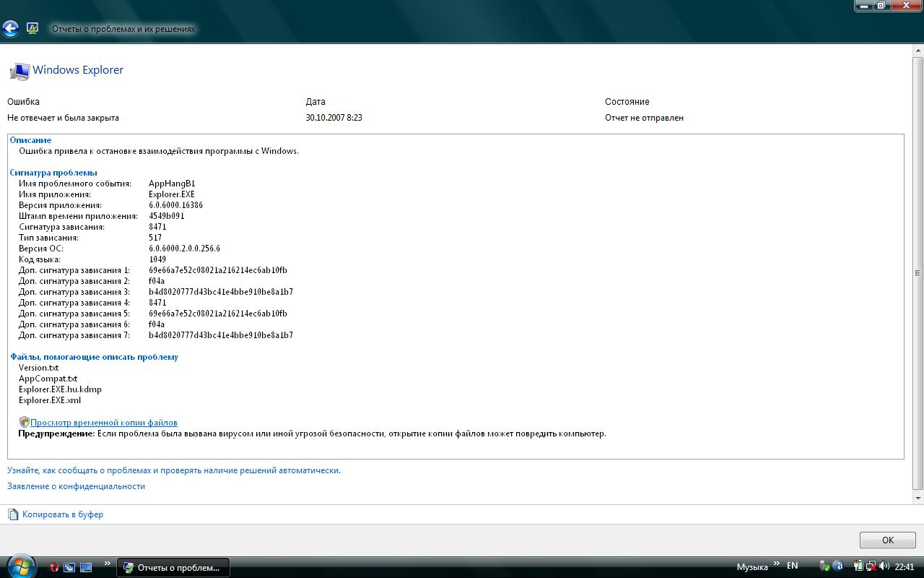Screen dimensions: 924x578
Task: Click the Доп. сигнатура зависания 6 row label
Action: click(x=74, y=324)
